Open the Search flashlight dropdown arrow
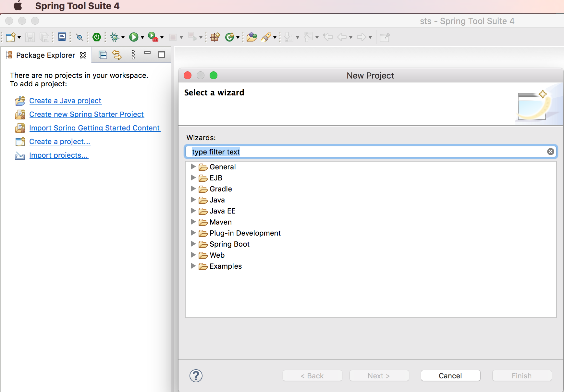The height and width of the screenshot is (392, 564). pyautogui.click(x=275, y=38)
